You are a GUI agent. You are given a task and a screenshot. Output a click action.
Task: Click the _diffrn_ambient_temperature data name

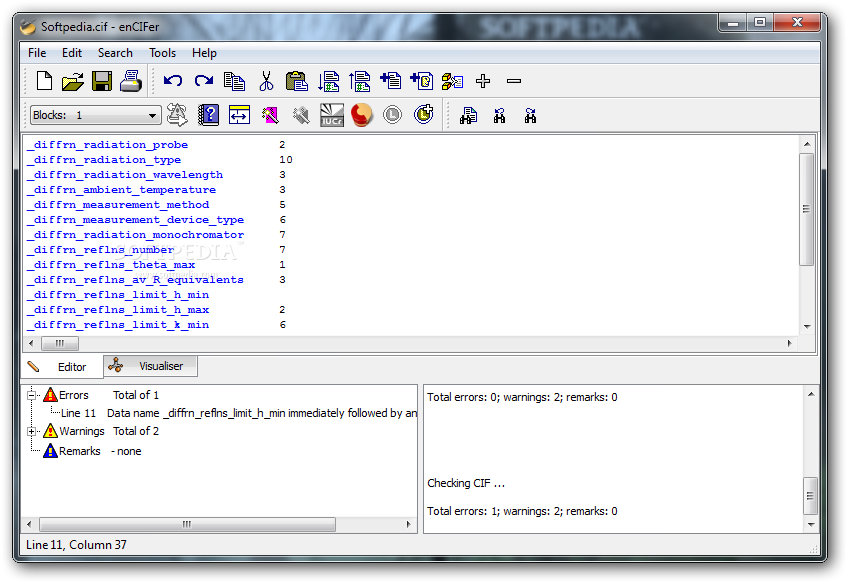[x=122, y=190]
